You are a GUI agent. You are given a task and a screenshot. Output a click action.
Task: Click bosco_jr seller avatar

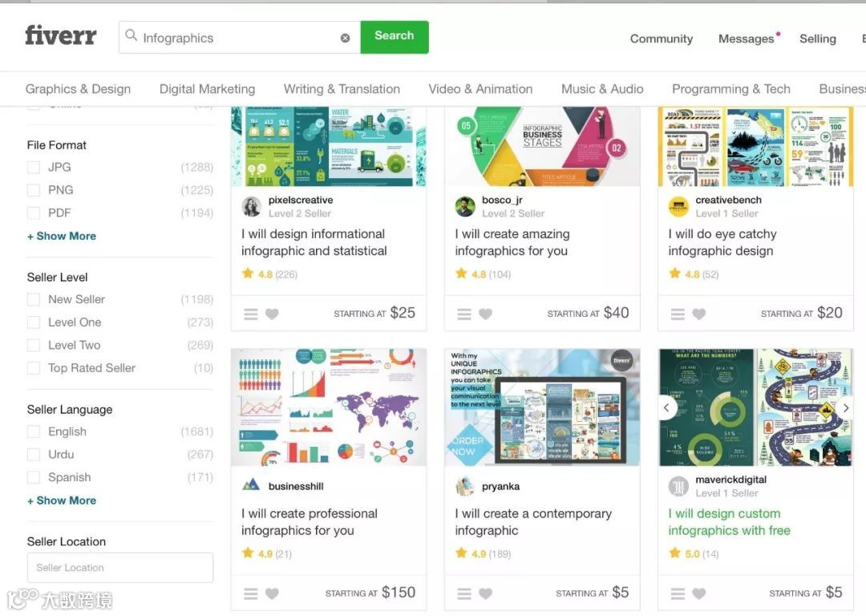point(465,207)
